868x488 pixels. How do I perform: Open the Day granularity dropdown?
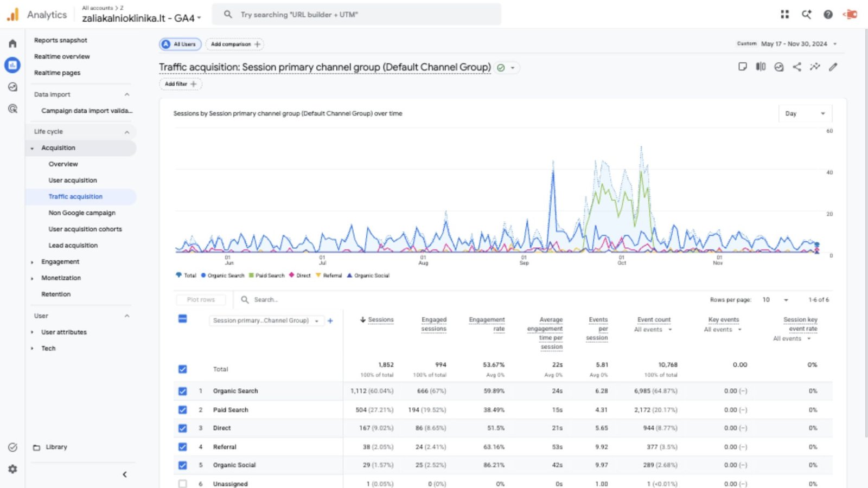pyautogui.click(x=805, y=113)
